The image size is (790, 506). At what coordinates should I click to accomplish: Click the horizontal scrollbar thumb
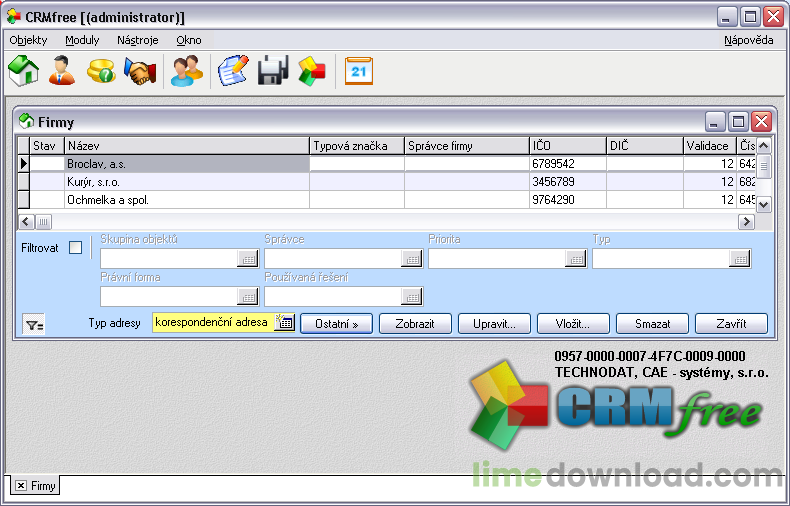tap(43, 221)
